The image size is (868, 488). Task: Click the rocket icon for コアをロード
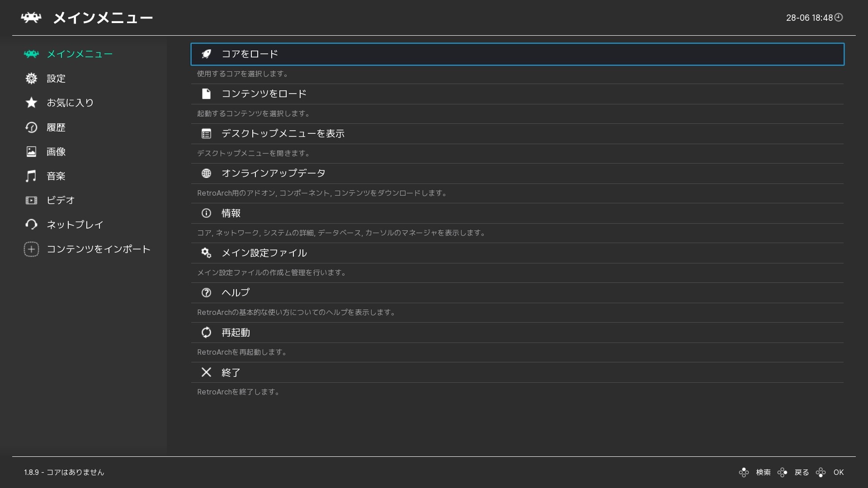206,54
